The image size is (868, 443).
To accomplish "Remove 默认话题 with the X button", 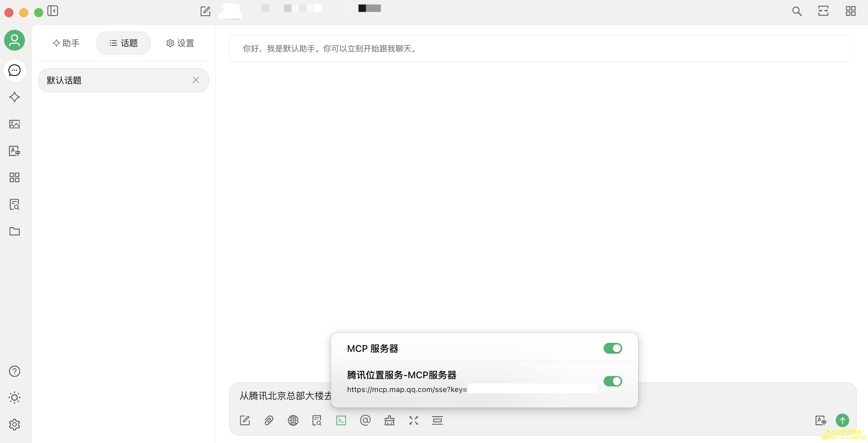I will pos(196,80).
